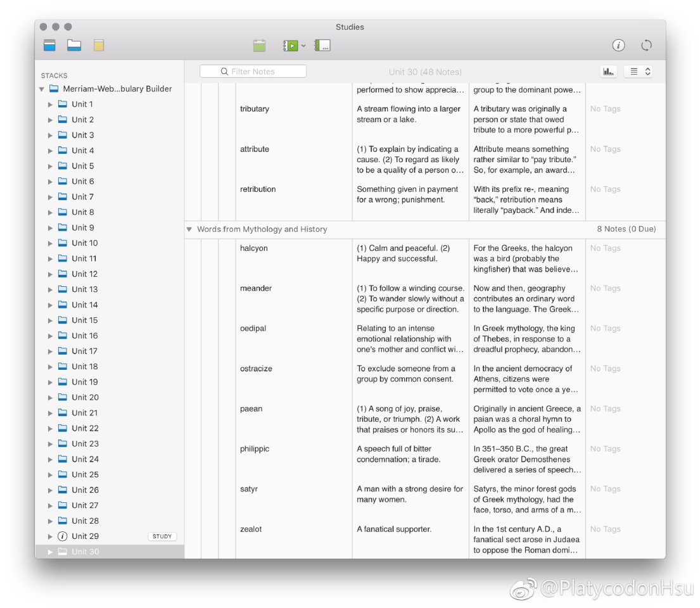Screen dimensions: 700x608
Task: Click the sync arrows icon
Action: tap(646, 45)
